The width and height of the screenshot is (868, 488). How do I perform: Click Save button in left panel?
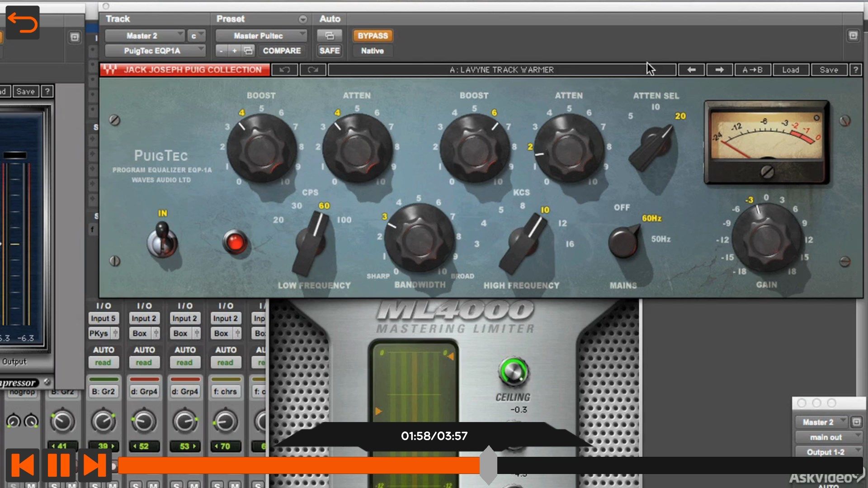26,91
